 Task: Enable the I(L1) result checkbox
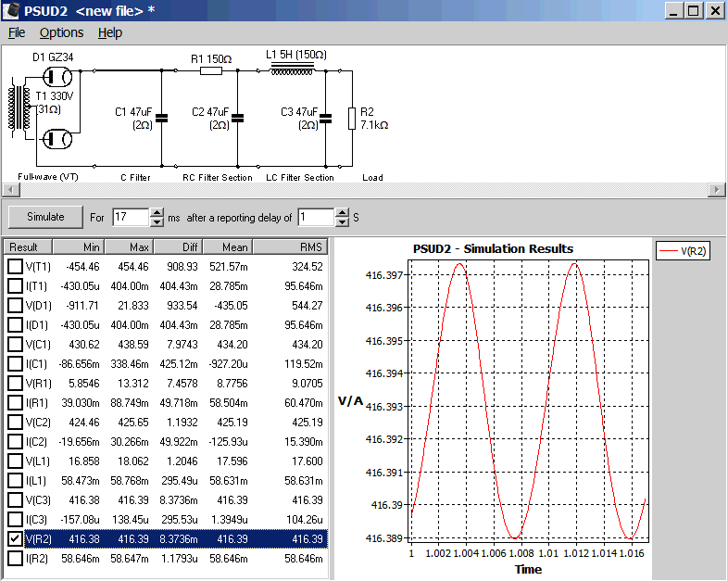[15, 481]
